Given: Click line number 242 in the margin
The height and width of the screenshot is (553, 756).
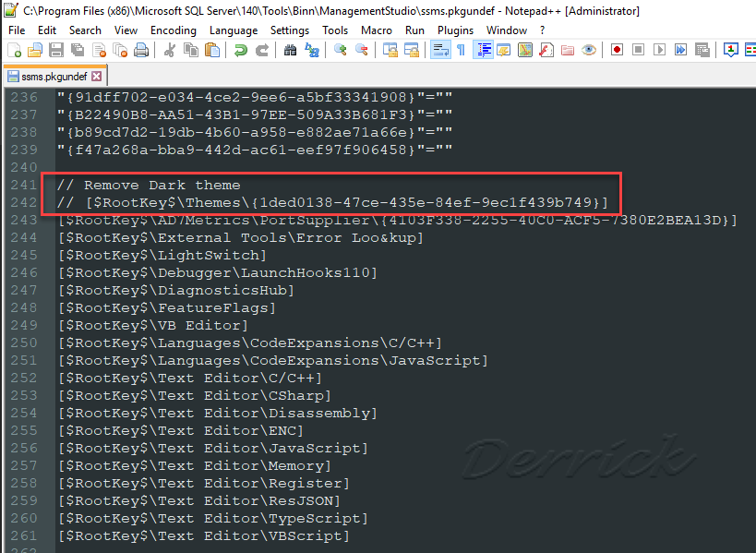Looking at the screenshot, I should 23,202.
